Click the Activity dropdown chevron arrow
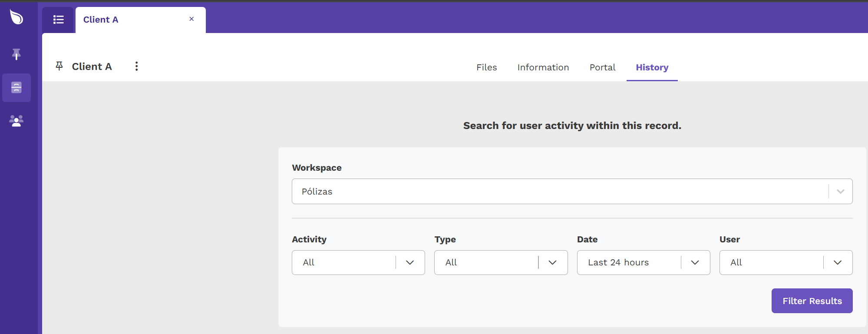This screenshot has height=334, width=868. tap(409, 262)
